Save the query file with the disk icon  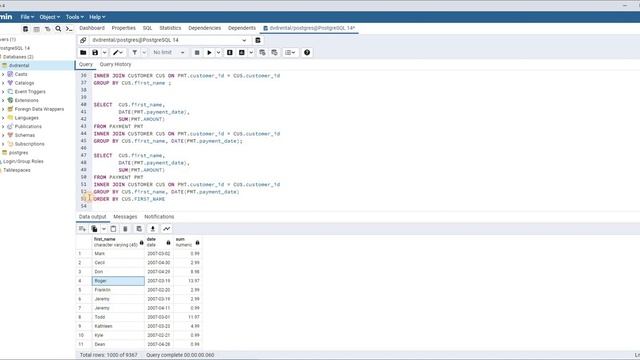click(x=95, y=53)
